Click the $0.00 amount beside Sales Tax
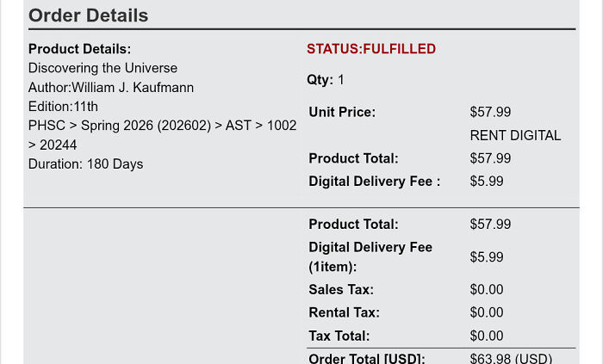The height and width of the screenshot is (364, 603). pos(487,290)
